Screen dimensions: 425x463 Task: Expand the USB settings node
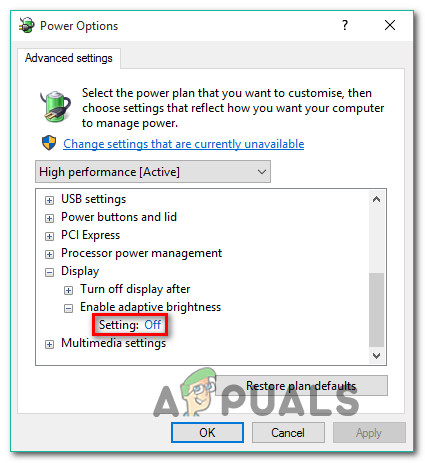point(49,200)
